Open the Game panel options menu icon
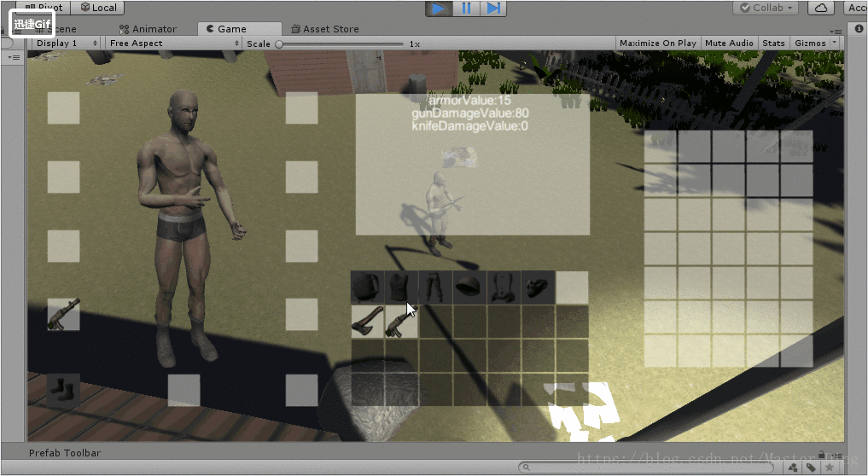This screenshot has width=868, height=476. pos(836,32)
